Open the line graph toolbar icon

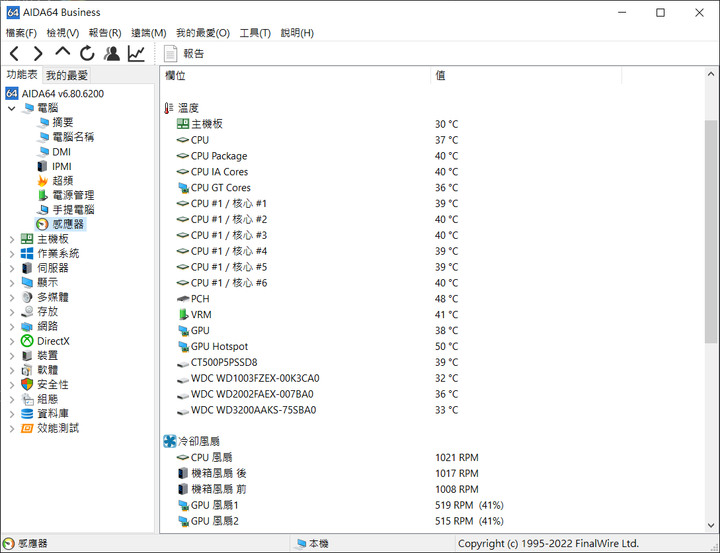pyautogui.click(x=136, y=54)
